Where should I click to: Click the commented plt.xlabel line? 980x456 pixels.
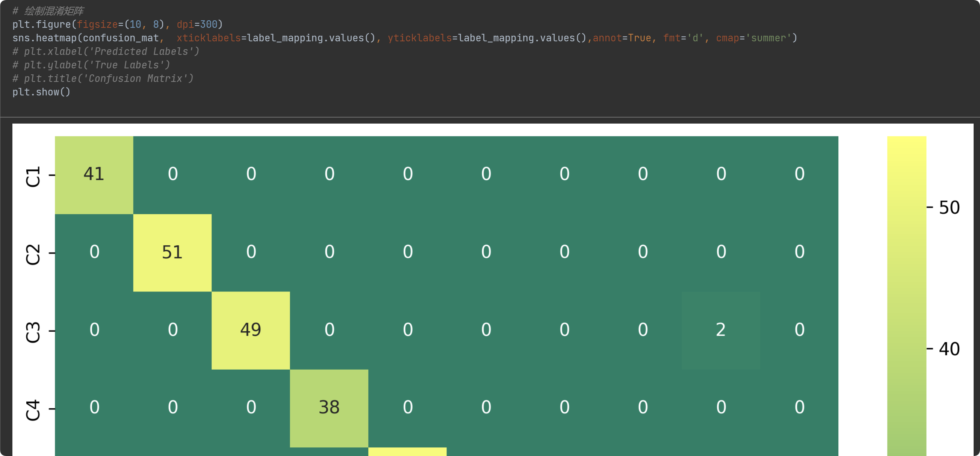(106, 51)
